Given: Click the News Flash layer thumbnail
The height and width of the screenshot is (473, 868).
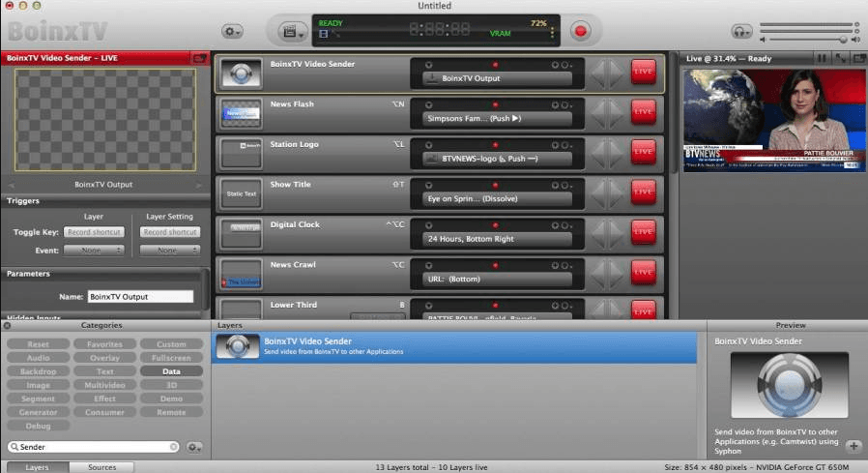Looking at the screenshot, I should click(x=241, y=113).
